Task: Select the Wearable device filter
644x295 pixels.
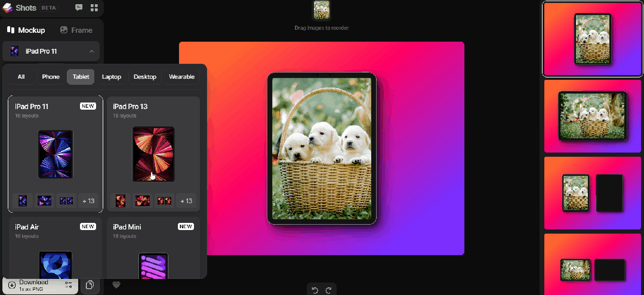Action: click(x=181, y=77)
